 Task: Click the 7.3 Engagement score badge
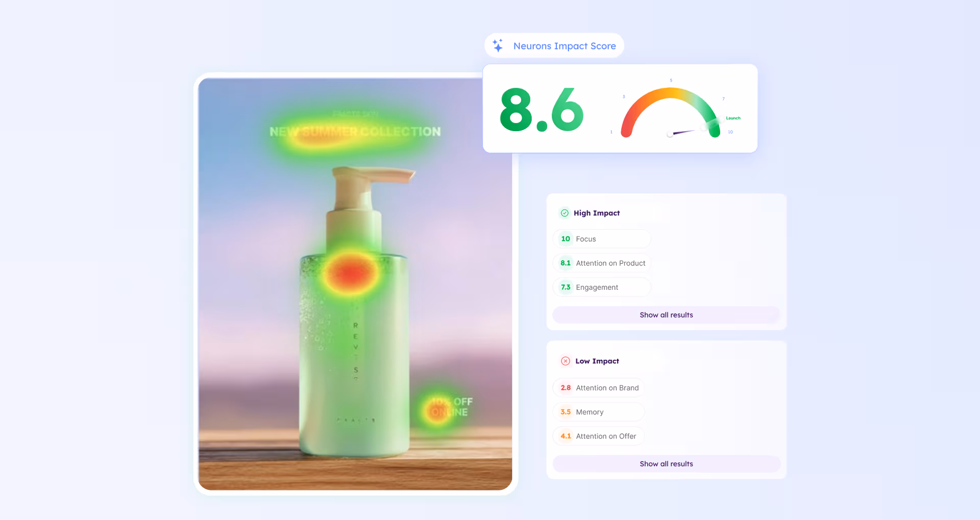(566, 287)
